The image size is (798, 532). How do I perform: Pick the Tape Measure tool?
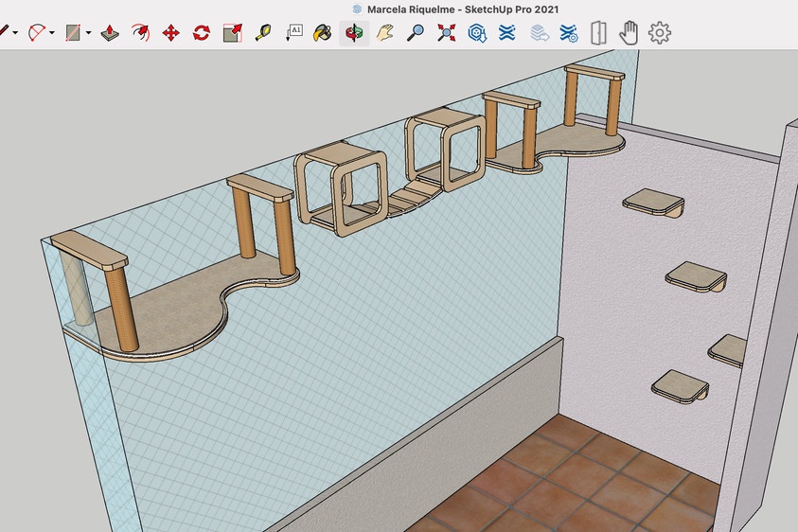click(x=263, y=33)
